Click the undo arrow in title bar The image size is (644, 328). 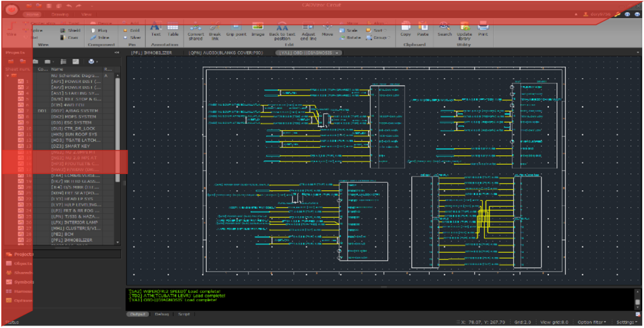pyautogui.click(x=69, y=6)
